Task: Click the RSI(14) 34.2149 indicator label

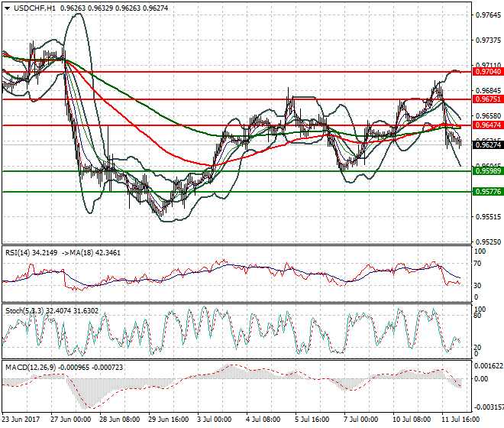Action: coord(31,253)
